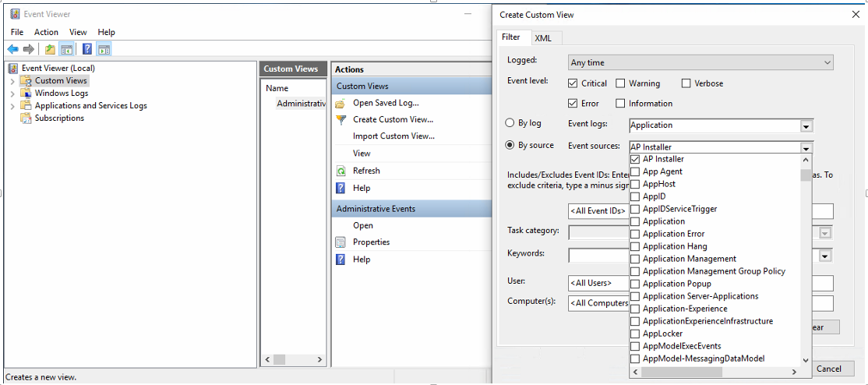
Task: Click the event sources list vertical scrollbar
Action: (x=806, y=257)
